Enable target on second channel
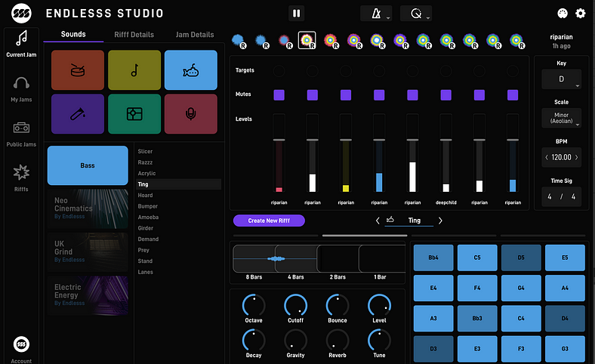 click(x=313, y=70)
